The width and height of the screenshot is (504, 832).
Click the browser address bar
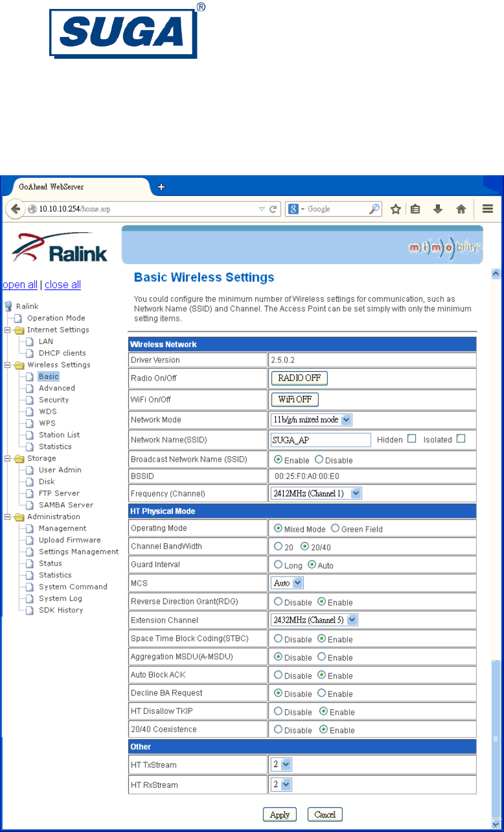click(x=143, y=209)
